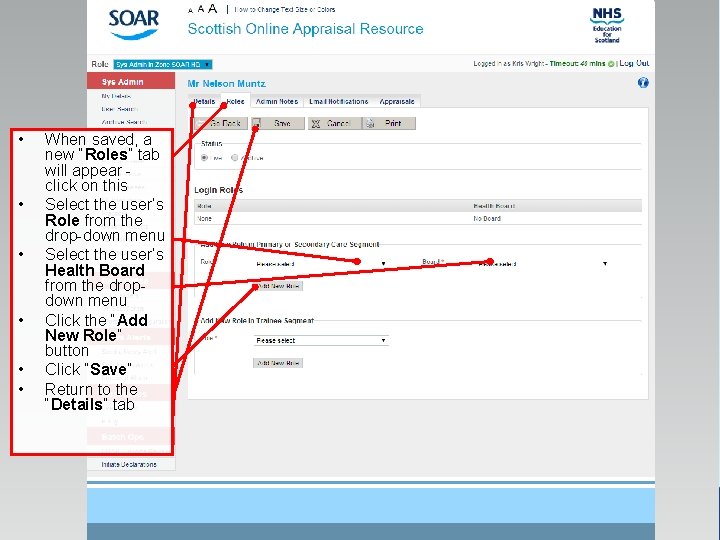720x540 pixels.
Task: Open the Board dropdown showing Please select
Action: pyautogui.click(x=543, y=264)
